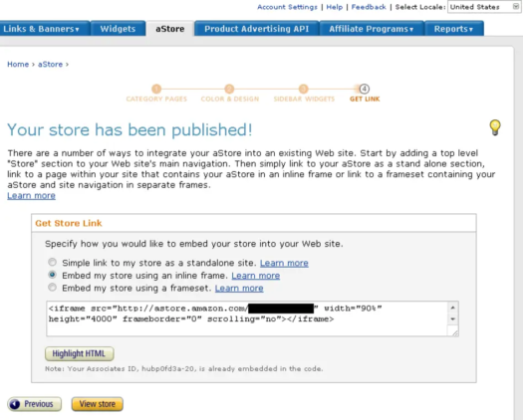The image size is (523, 420).
Task: Click the COLOR & DESIGN step label
Action: [230, 99]
